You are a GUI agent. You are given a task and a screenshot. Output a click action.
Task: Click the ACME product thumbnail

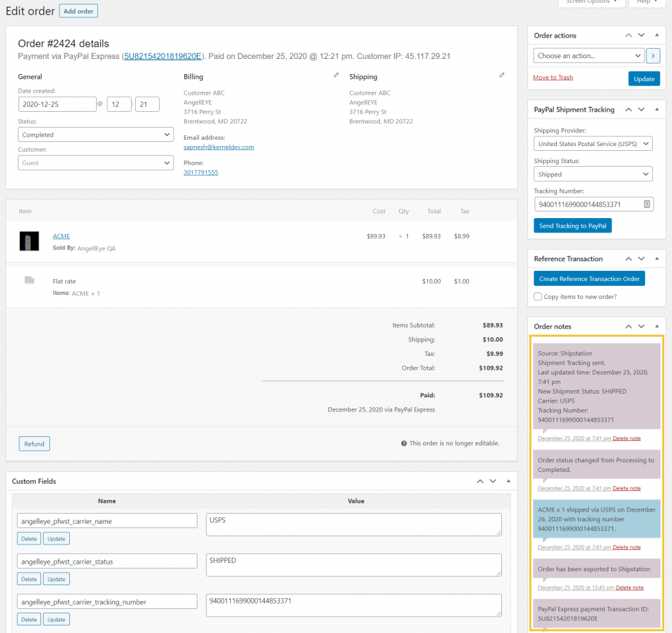tap(29, 241)
